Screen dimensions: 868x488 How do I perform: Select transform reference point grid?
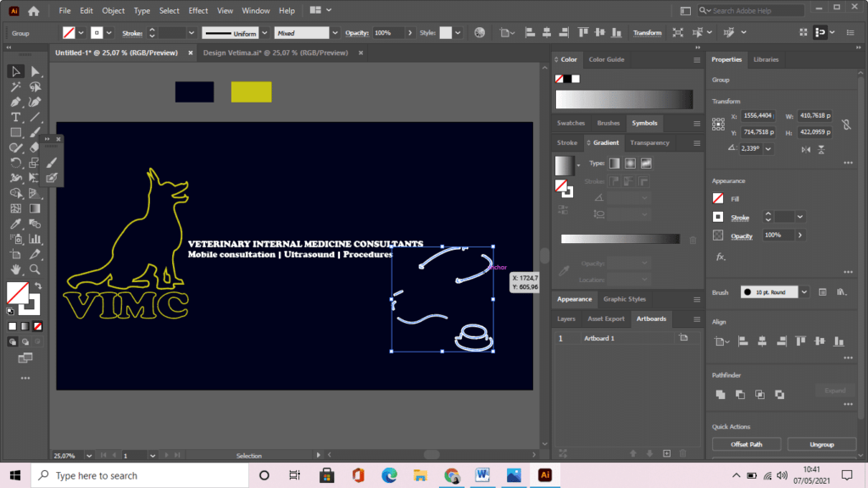pyautogui.click(x=718, y=124)
